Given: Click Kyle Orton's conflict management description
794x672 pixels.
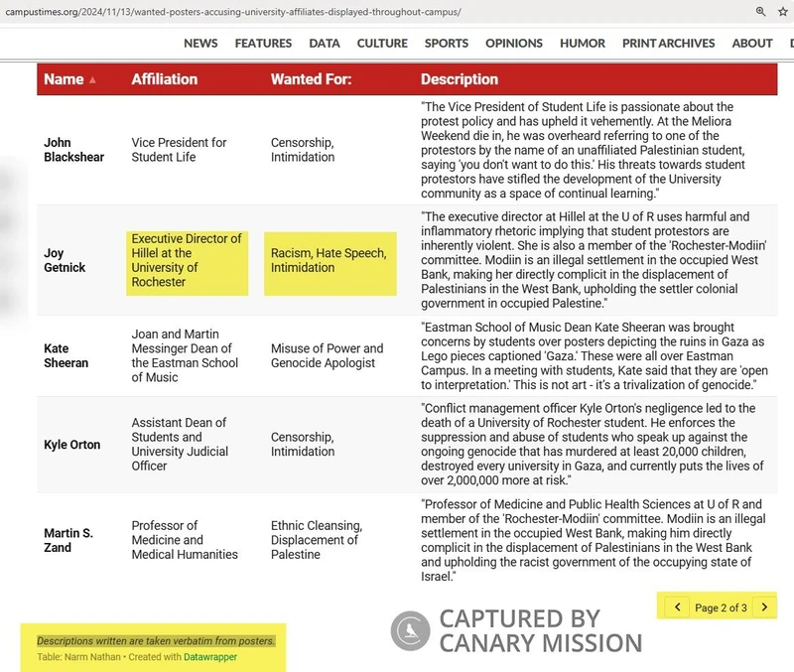Looking at the screenshot, I should coord(592,444).
